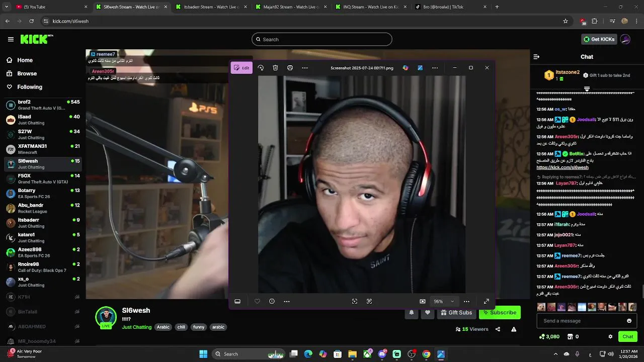
Task: Show file info in Photos viewer
Action: coord(272,301)
